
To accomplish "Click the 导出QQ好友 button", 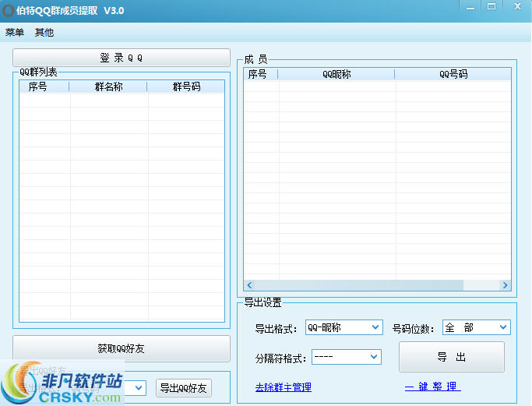I will point(184,388).
